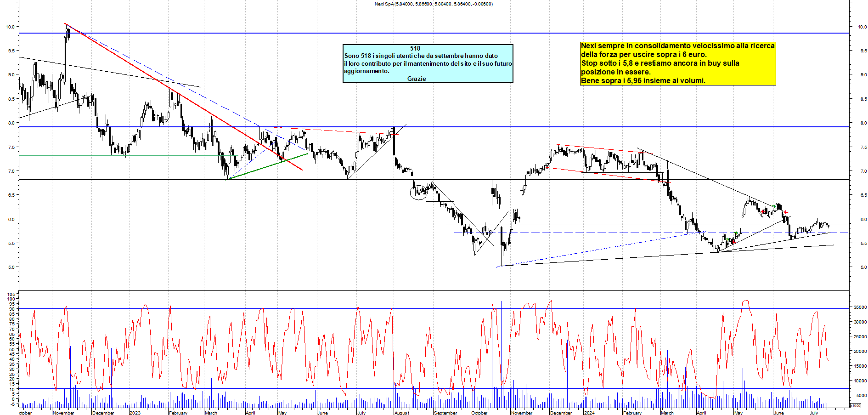
Task: Click the 15000 volume axis label
Action: 860,366
